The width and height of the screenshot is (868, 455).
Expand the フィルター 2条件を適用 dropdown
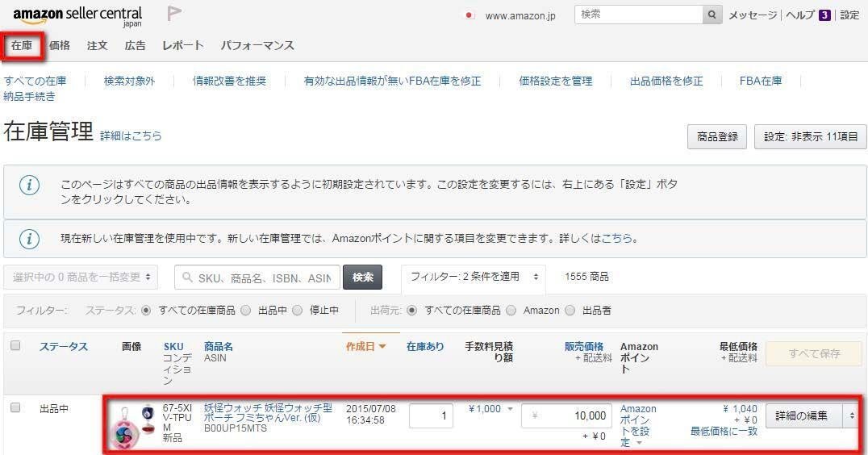474,276
